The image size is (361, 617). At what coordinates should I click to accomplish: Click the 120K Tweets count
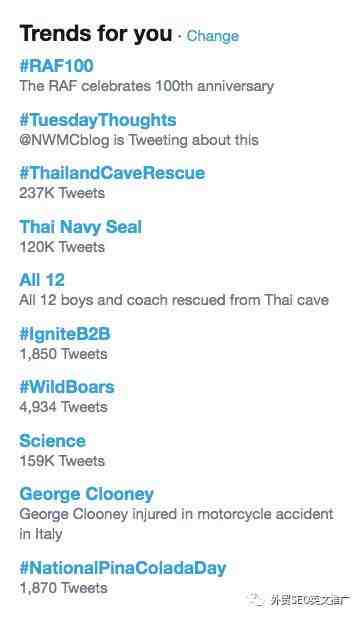point(62,247)
